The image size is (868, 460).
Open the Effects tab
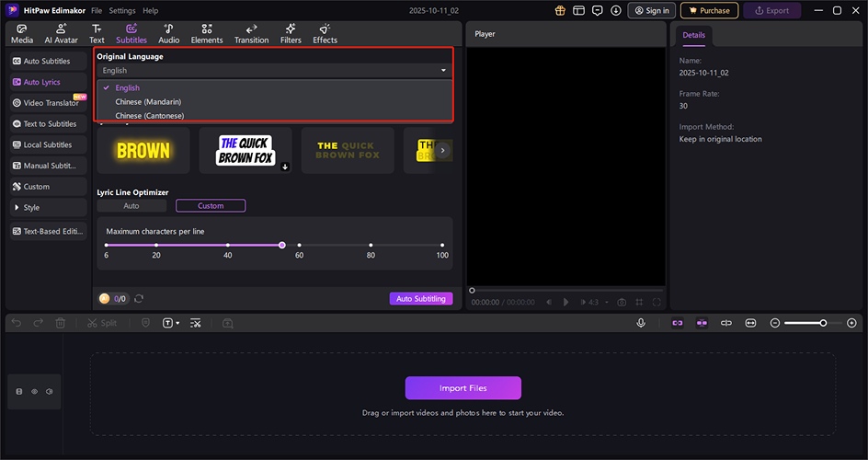(x=325, y=34)
